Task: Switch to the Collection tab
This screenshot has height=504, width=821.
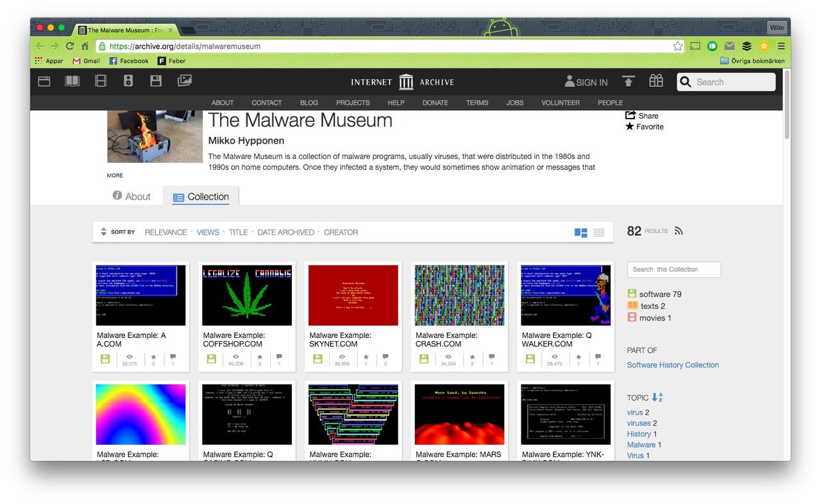Action: [x=201, y=196]
